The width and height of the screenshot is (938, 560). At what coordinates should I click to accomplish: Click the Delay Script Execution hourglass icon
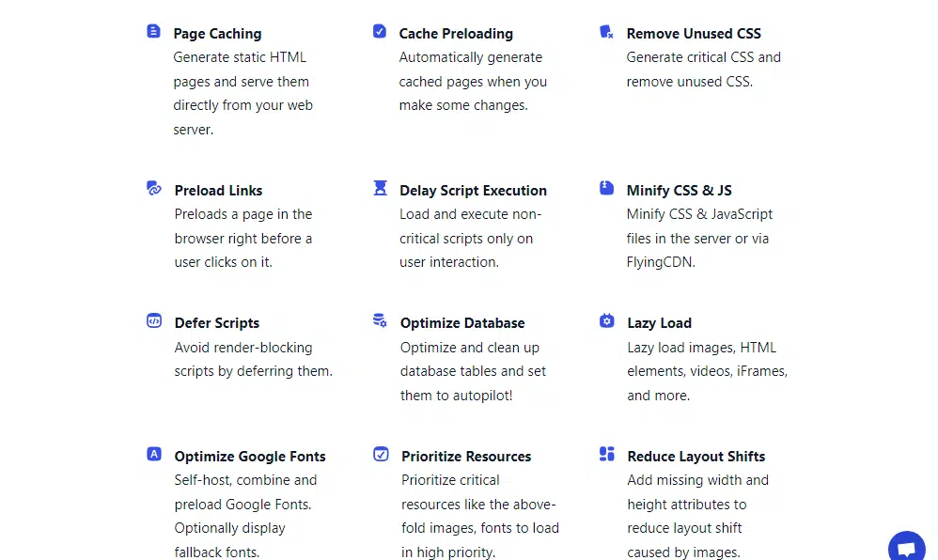(x=381, y=188)
